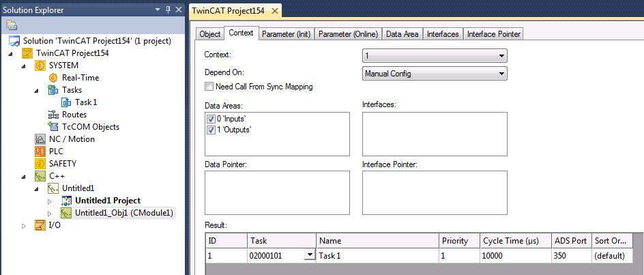This screenshot has height=275, width=644.
Task: Click the I/O node icon
Action: 40,225
